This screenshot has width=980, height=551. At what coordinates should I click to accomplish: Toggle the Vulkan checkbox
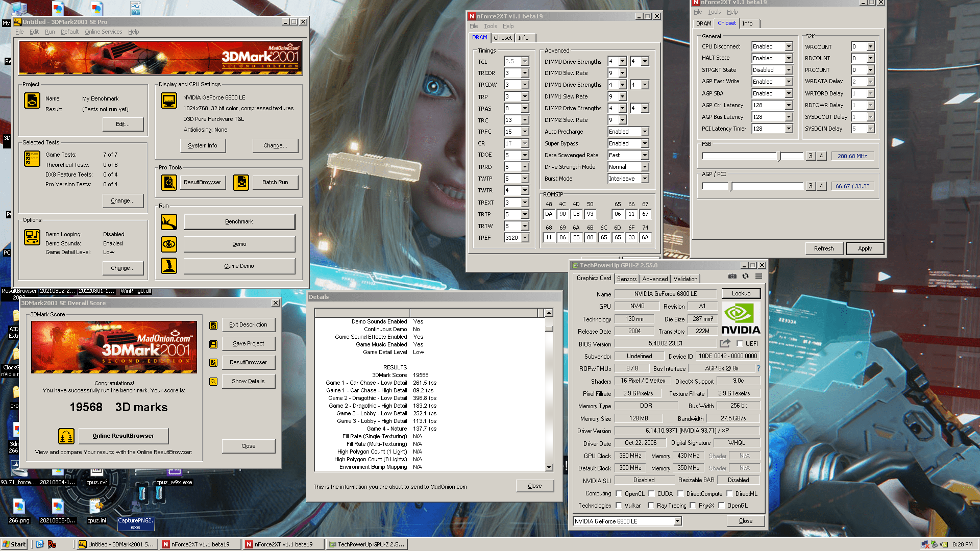pos(619,506)
